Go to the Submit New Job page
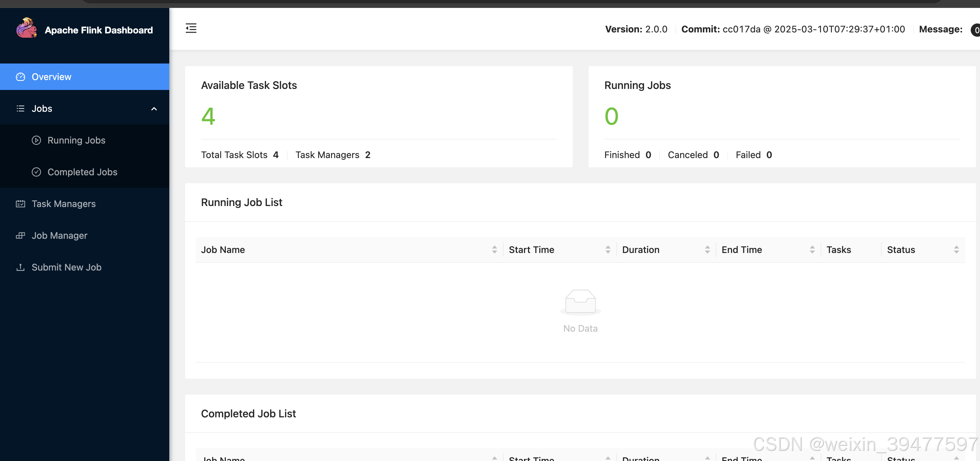 click(x=66, y=268)
